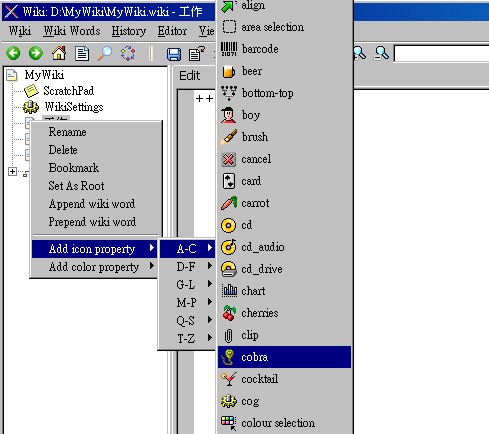Click the circular dotted history icon

pyautogui.click(x=128, y=54)
